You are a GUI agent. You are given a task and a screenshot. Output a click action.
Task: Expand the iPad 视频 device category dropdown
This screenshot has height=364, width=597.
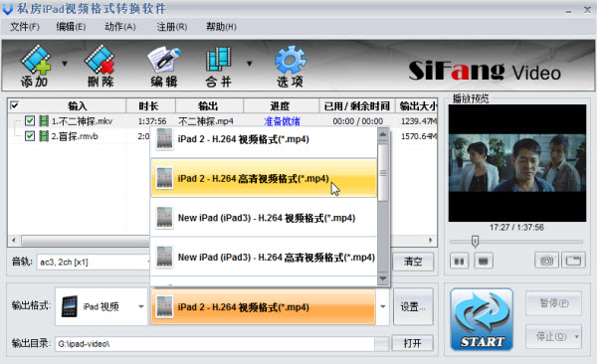coord(141,306)
